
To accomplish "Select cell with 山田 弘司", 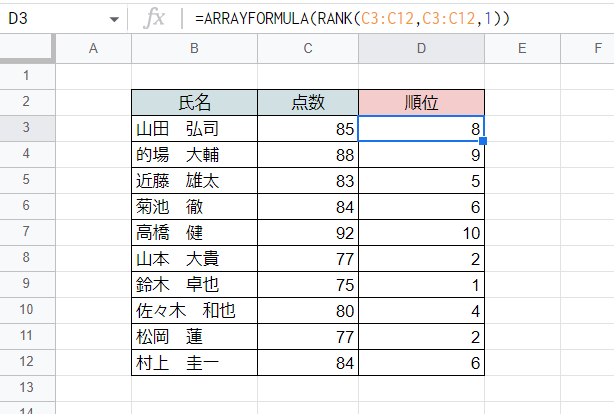I will tap(194, 128).
